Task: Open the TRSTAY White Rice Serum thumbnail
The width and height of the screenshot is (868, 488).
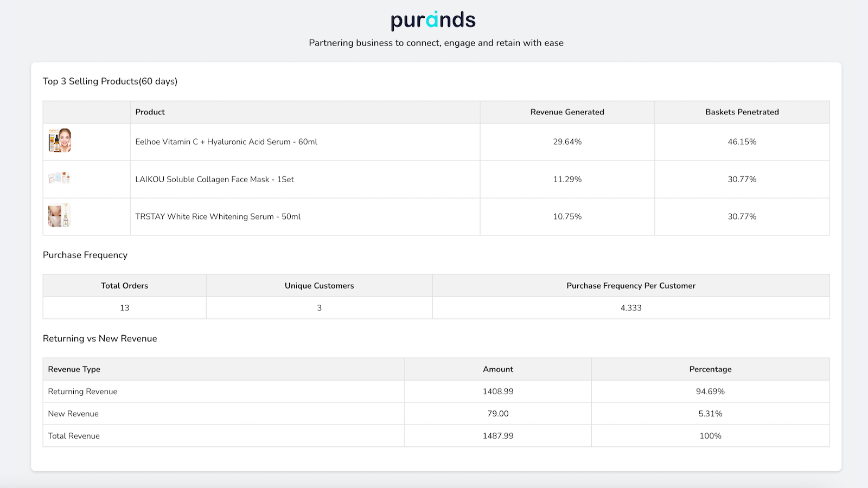Action: click(x=59, y=215)
